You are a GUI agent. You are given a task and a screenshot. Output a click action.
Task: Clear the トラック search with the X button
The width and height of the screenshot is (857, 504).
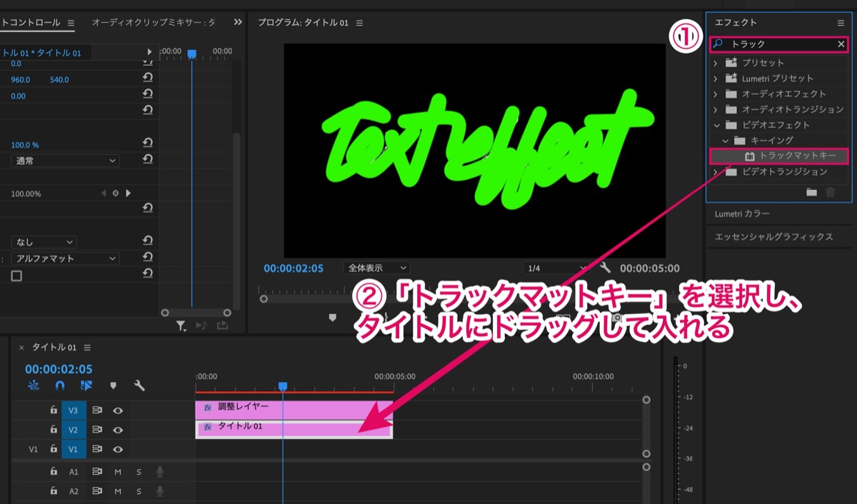coord(841,44)
